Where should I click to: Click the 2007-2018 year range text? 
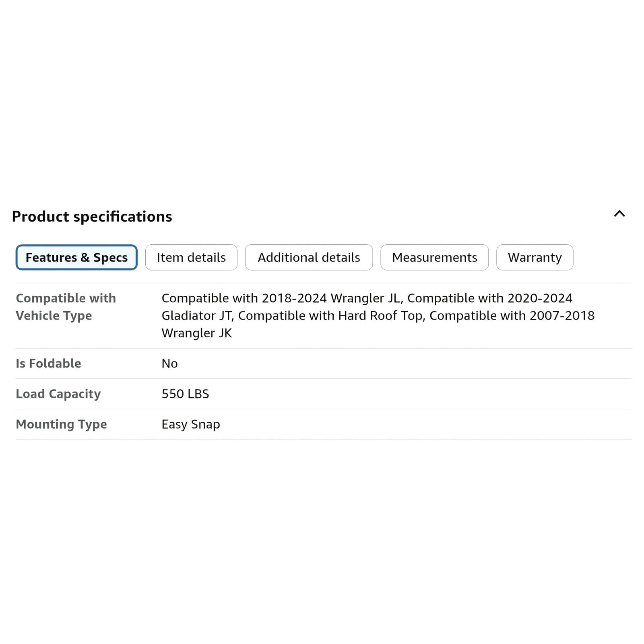(562, 316)
